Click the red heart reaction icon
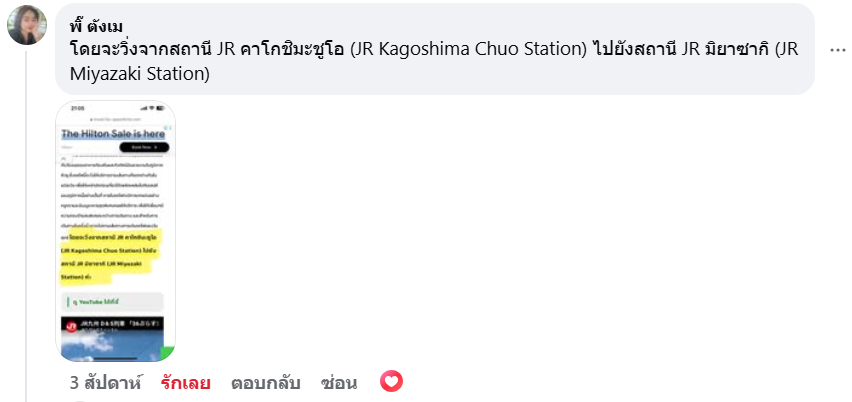The height and width of the screenshot is (402, 852). point(391,381)
